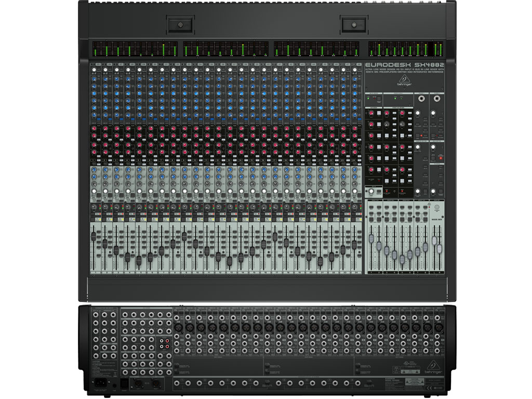This screenshot has height=399, width=532.
Task: Click the right lamp socket on top edge
Action: 354,25
